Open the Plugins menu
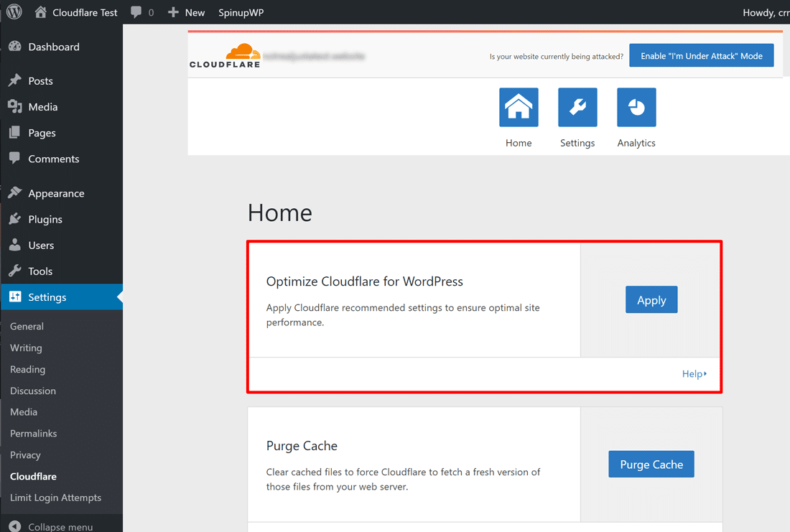 coord(45,220)
